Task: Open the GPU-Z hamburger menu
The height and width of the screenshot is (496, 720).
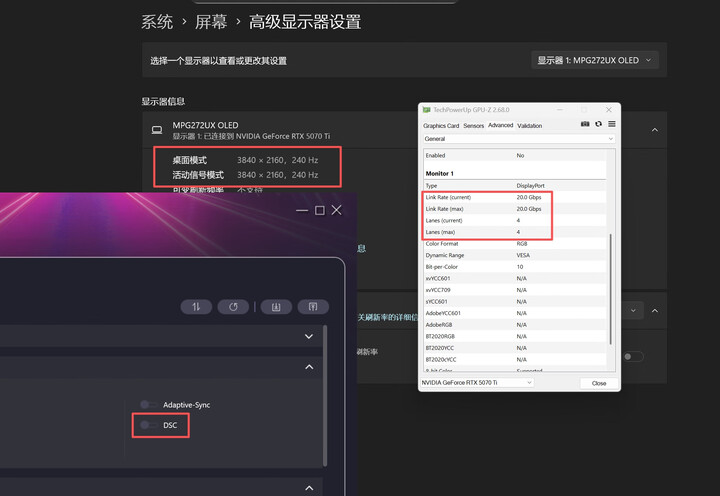Action: point(611,125)
